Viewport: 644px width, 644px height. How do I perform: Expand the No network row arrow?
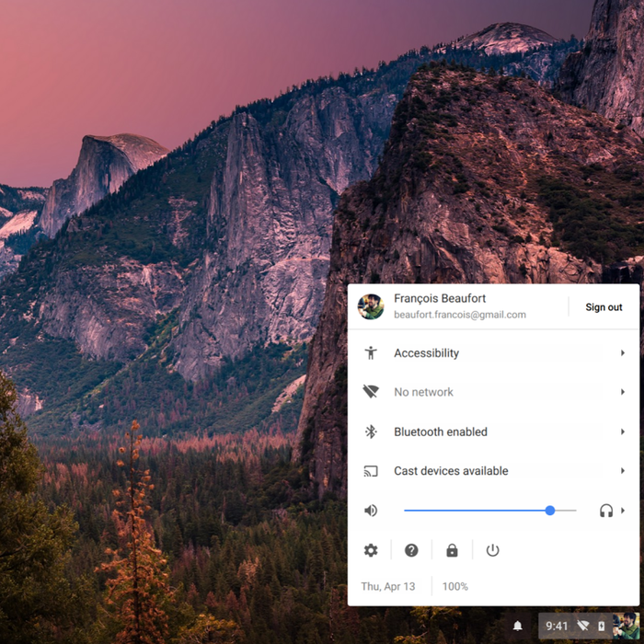[x=623, y=392]
